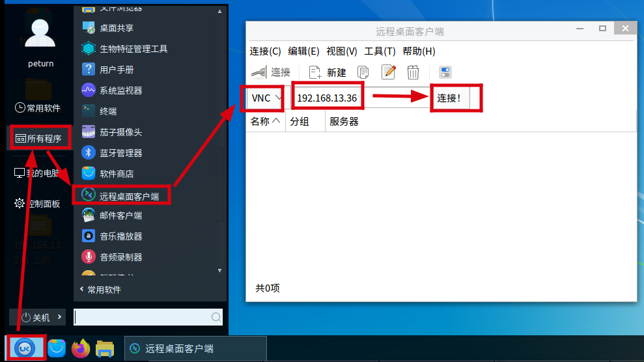The image size is (644, 362).
Task: Launch 远程桌面客户端 from the program list
Action: (122, 196)
